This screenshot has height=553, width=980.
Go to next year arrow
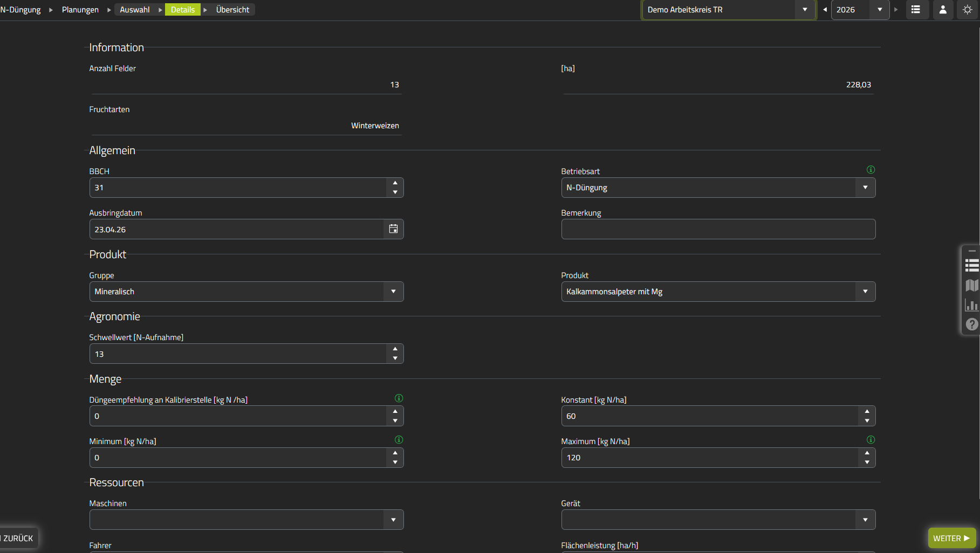pos(896,10)
